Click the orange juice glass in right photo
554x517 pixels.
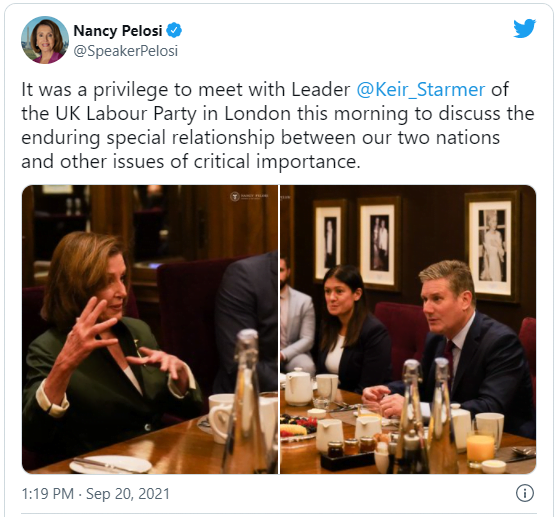pos(480,448)
